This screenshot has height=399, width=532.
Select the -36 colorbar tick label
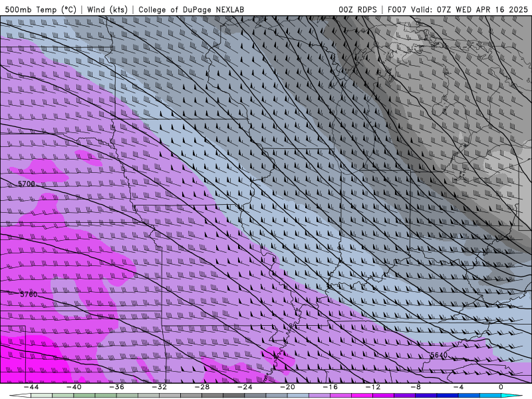click(x=117, y=387)
